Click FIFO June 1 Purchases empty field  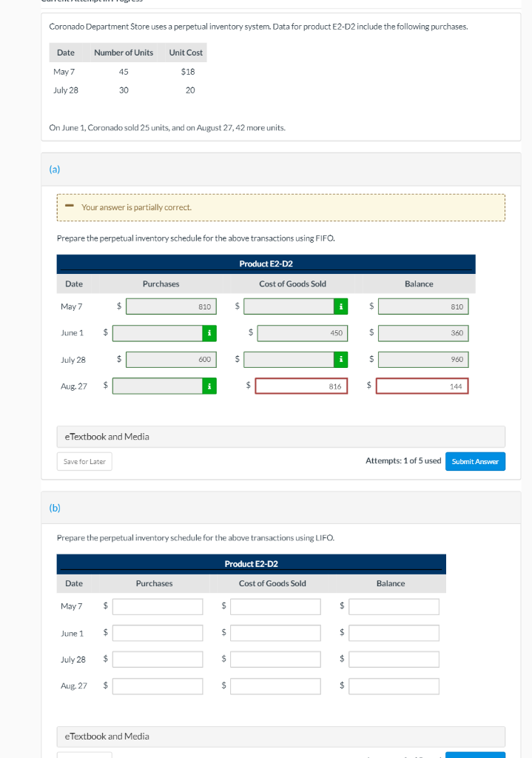point(158,333)
